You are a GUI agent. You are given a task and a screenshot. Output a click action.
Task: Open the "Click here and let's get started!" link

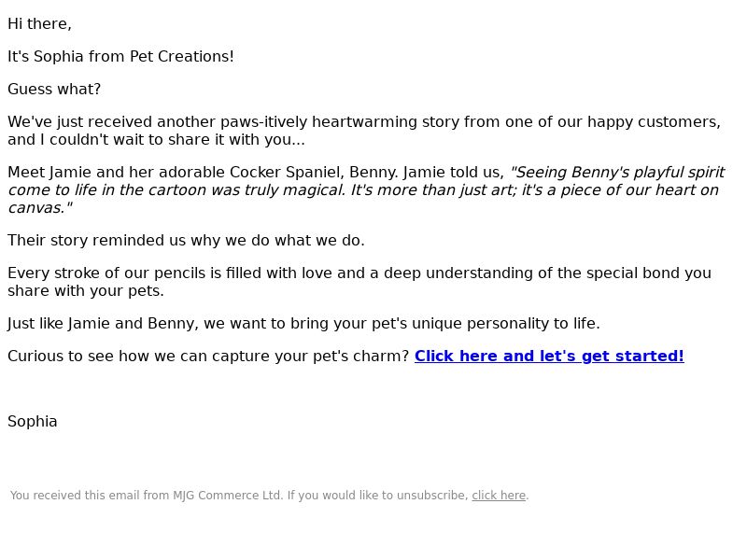[x=549, y=357]
